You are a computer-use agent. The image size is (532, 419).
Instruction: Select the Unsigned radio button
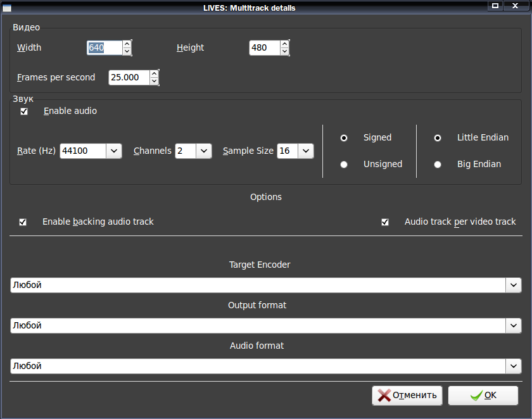tap(344, 165)
